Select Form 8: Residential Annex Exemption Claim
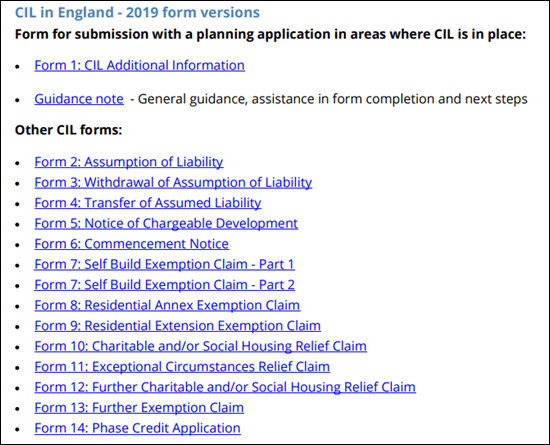This screenshot has height=445, width=550. click(x=167, y=305)
